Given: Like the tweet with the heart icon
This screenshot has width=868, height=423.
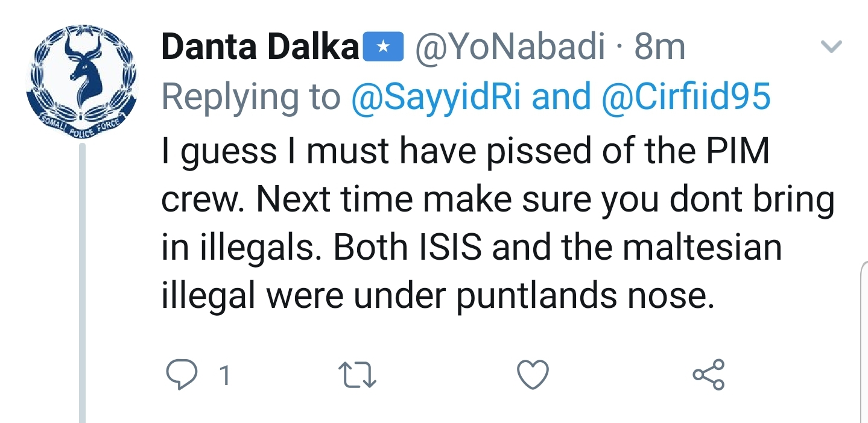Looking at the screenshot, I should point(533,375).
